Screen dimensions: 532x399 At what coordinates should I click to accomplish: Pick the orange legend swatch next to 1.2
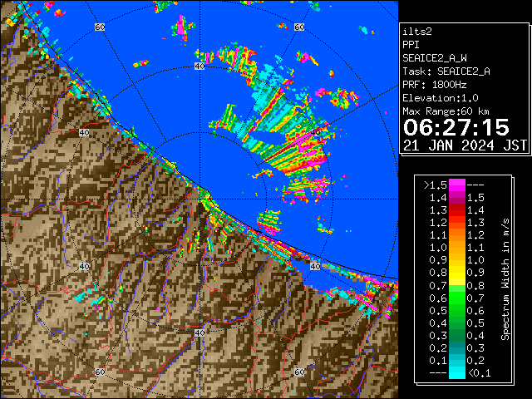pos(457,235)
